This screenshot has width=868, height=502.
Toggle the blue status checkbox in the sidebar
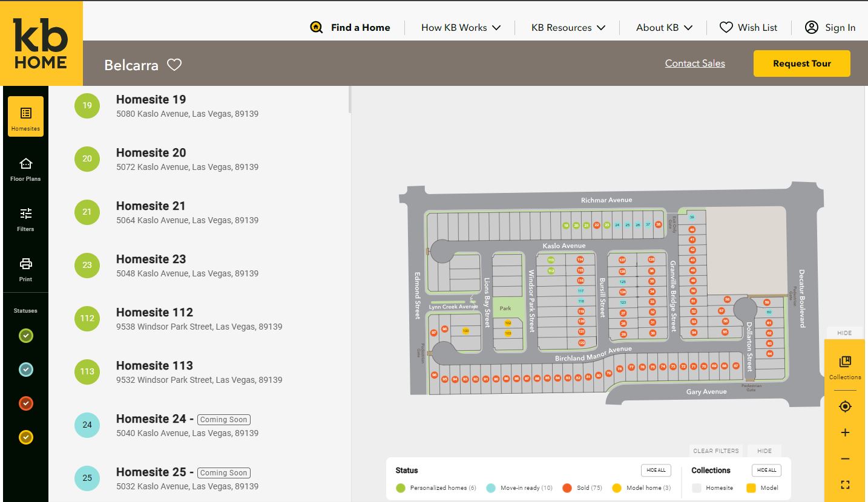pyautogui.click(x=25, y=370)
